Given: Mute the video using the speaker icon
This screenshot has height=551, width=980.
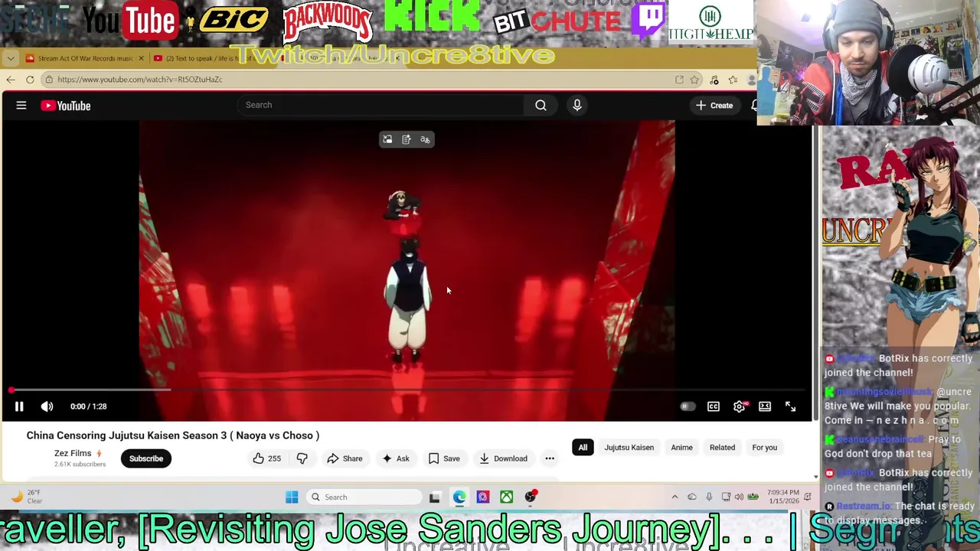Looking at the screenshot, I should click(47, 406).
